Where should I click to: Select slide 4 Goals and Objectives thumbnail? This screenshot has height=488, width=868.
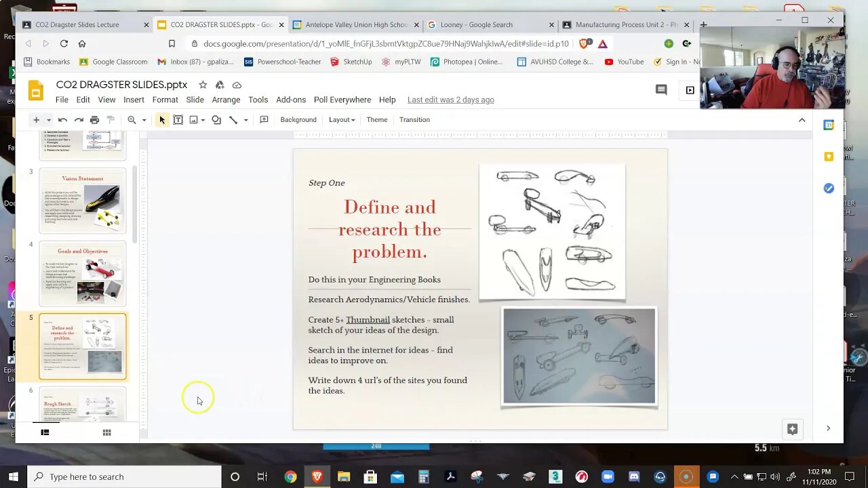[x=83, y=274]
